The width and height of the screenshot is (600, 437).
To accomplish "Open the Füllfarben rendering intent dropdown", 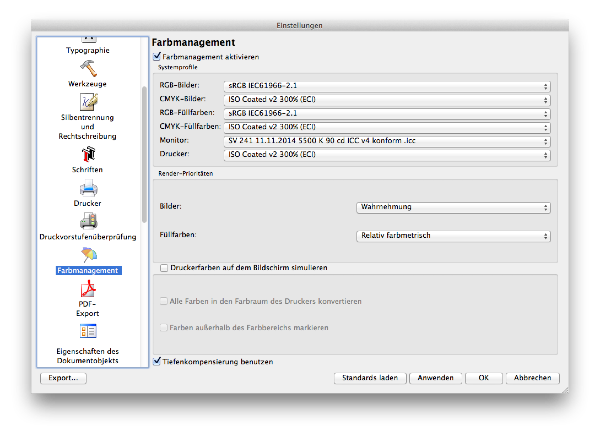I will (x=453, y=236).
